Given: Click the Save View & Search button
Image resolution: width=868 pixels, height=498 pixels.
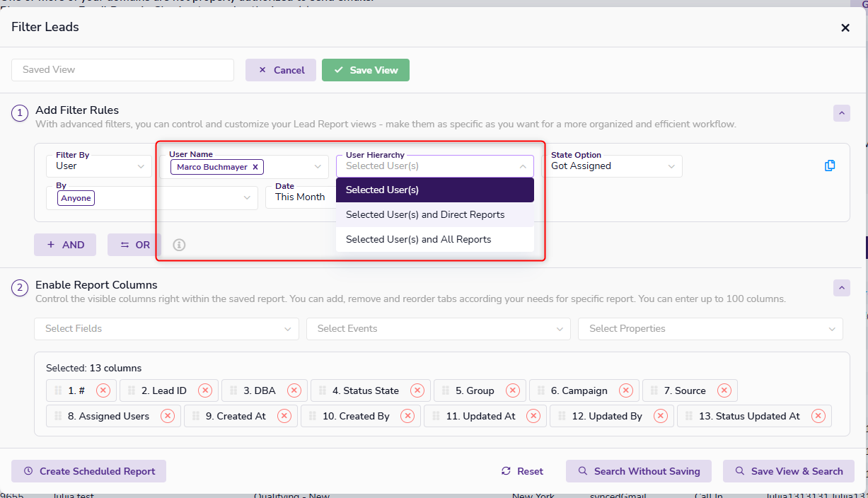Looking at the screenshot, I should click(x=788, y=471).
